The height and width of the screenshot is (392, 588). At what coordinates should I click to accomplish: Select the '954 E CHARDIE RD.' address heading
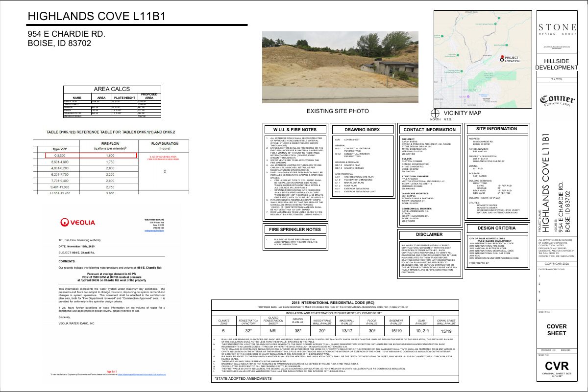(x=66, y=34)
